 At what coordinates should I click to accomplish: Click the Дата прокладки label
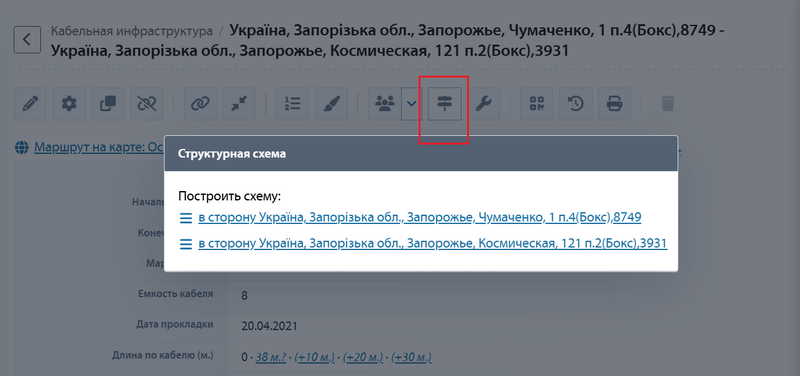(x=174, y=324)
